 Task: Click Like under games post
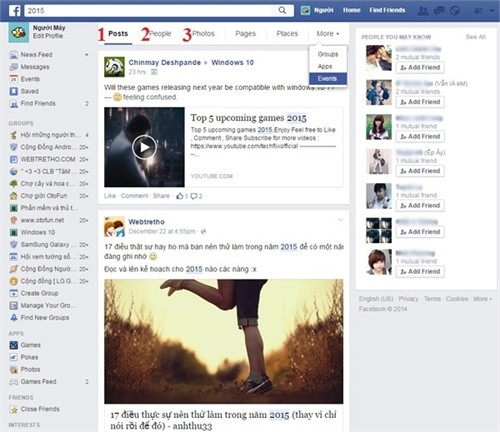coord(110,196)
